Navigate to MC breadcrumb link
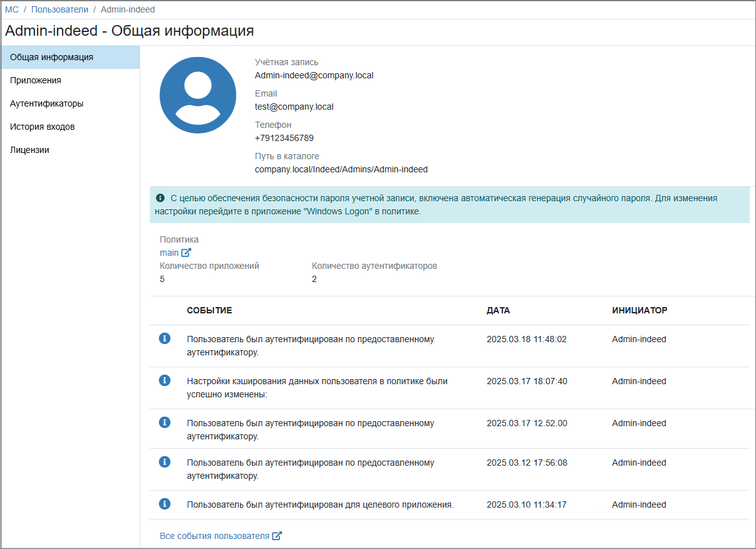The image size is (756, 549). 12,9
